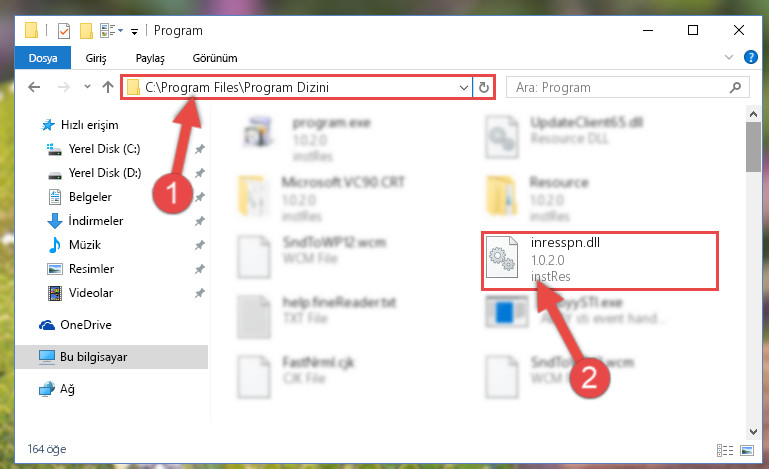Open the Dosya menu
The height and width of the screenshot is (469, 769).
(x=43, y=58)
